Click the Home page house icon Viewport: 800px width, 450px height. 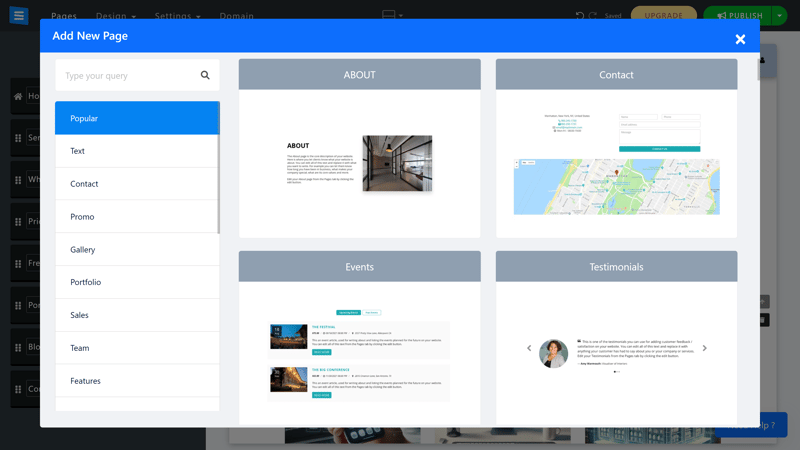(x=18, y=96)
